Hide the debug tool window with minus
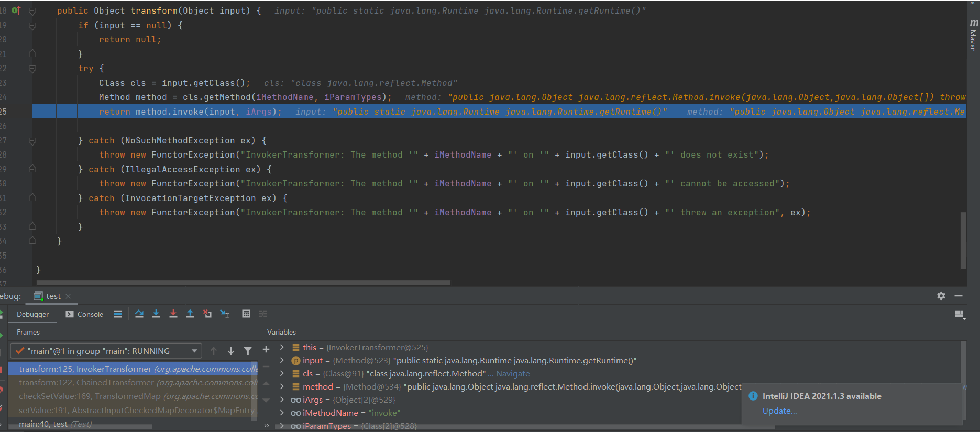This screenshot has width=980, height=432. (x=959, y=296)
